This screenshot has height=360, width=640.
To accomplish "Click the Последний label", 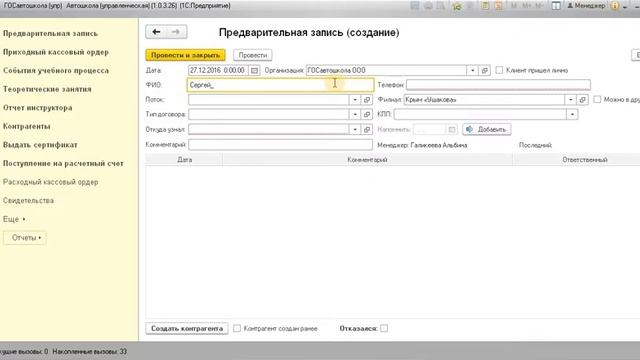I will [535, 145].
